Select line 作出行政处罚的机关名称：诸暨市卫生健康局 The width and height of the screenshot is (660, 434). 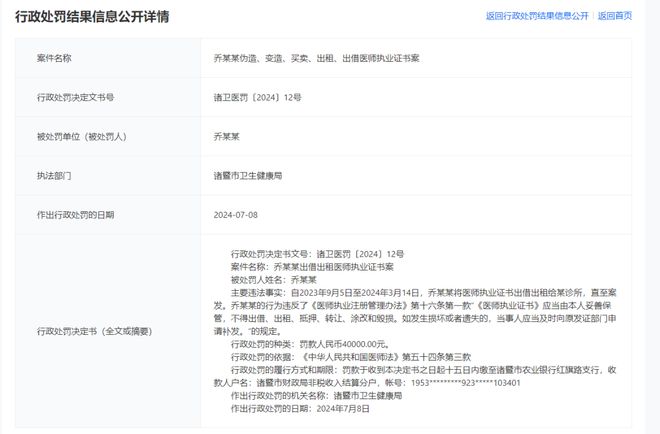317,396
